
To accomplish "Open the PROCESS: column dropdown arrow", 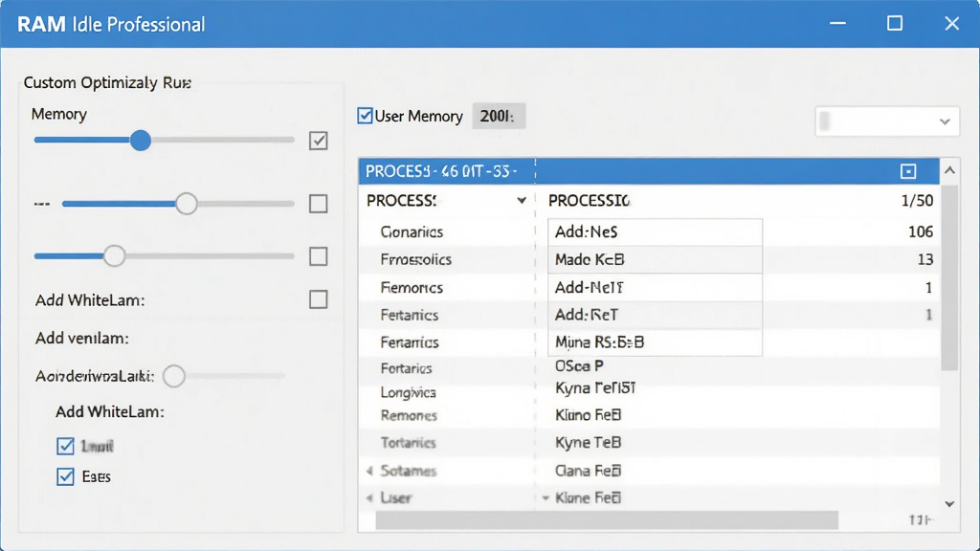I will click(x=522, y=201).
